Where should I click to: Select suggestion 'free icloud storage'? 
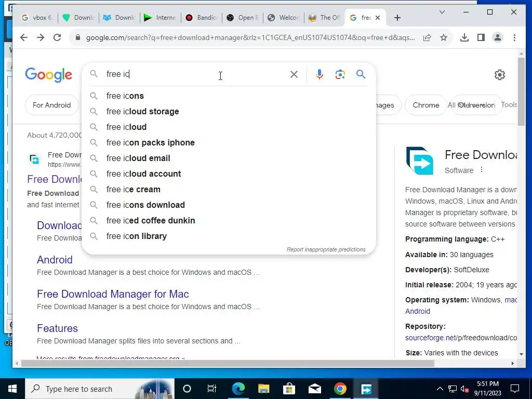click(229, 112)
